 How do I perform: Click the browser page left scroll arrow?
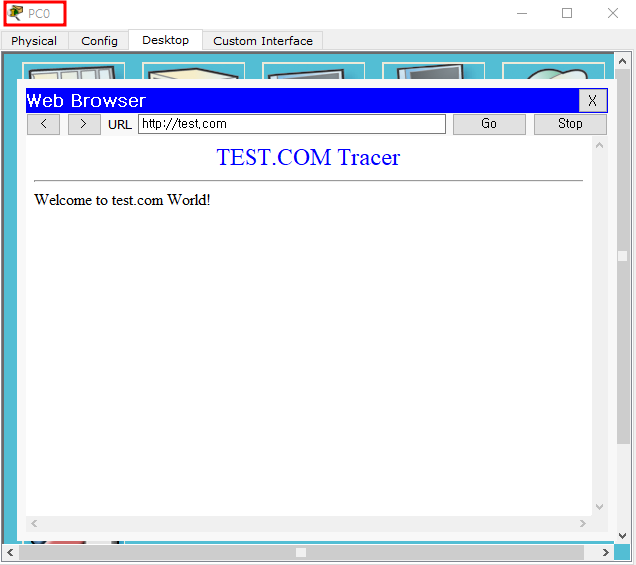coord(34,524)
